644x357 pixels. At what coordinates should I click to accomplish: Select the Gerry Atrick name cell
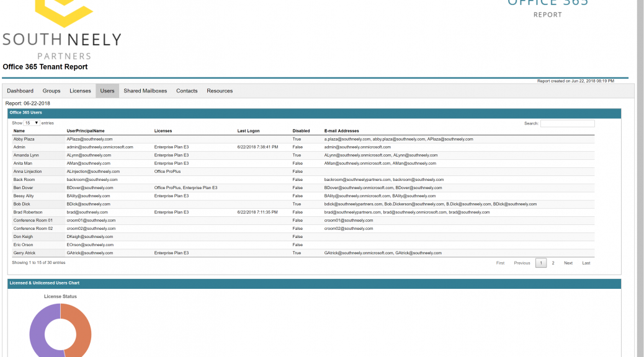[x=24, y=253]
